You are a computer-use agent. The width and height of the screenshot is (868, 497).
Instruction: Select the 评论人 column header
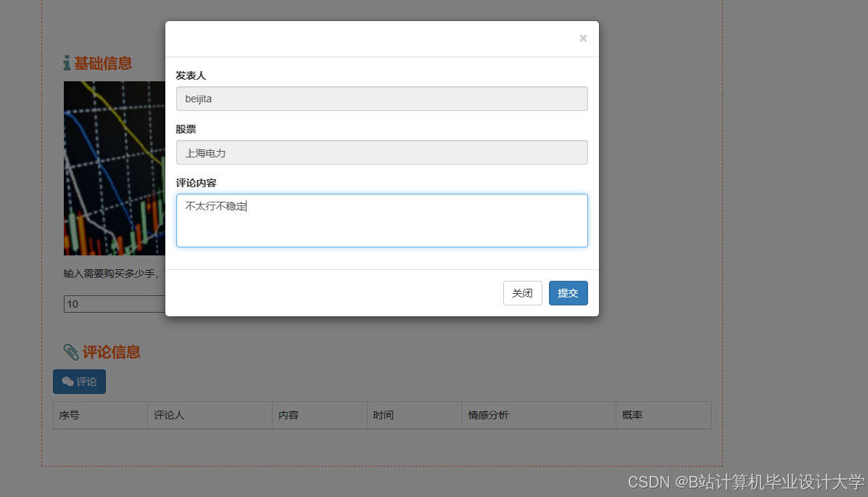(168, 415)
